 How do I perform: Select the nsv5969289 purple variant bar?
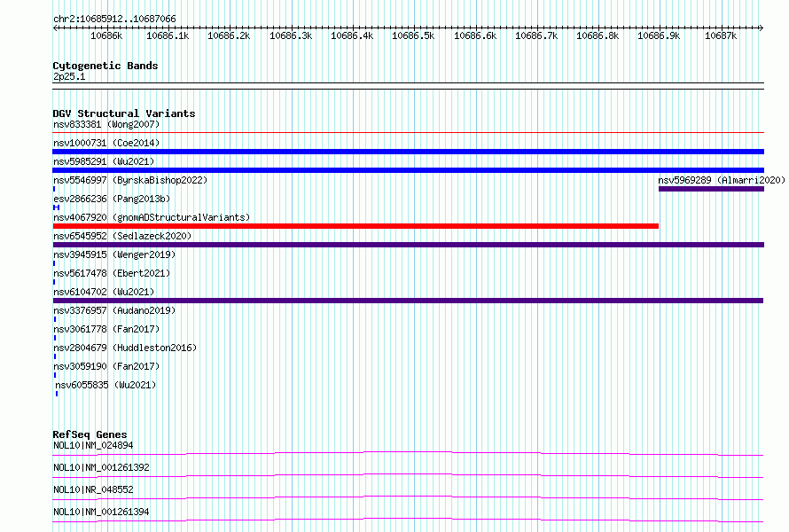point(712,189)
